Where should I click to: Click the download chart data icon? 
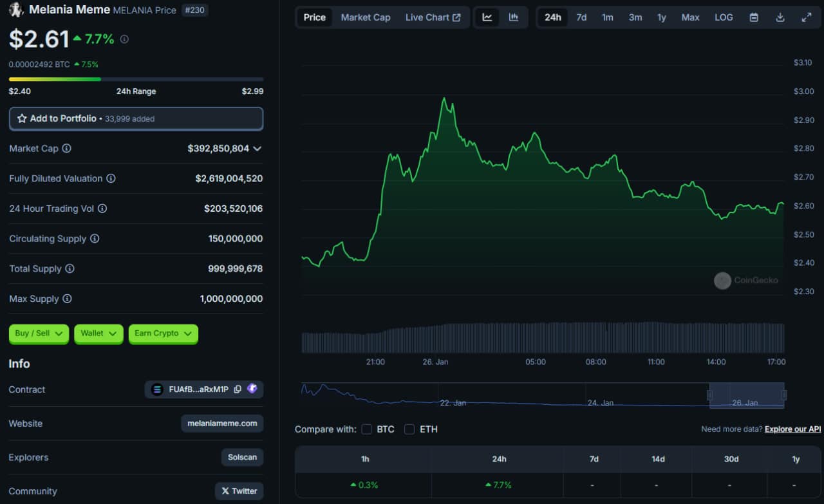pos(780,17)
